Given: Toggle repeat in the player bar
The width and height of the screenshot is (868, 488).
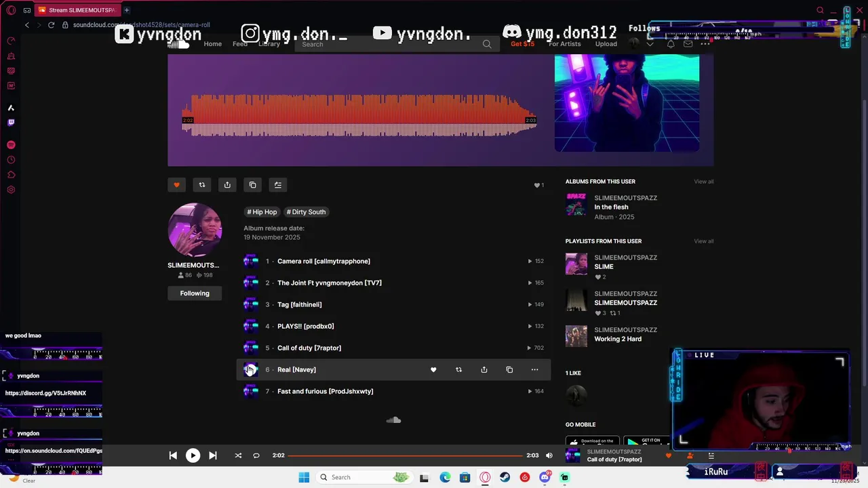Looking at the screenshot, I should pos(256,455).
